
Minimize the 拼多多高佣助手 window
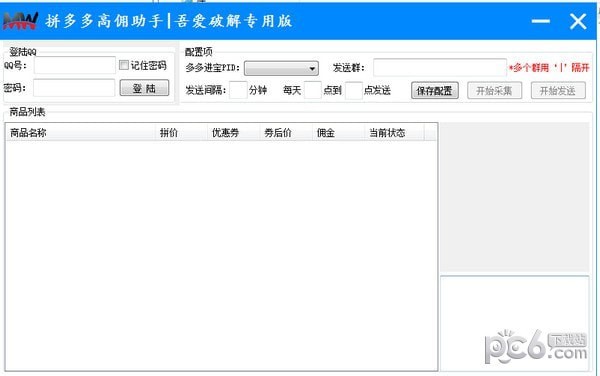541,21
